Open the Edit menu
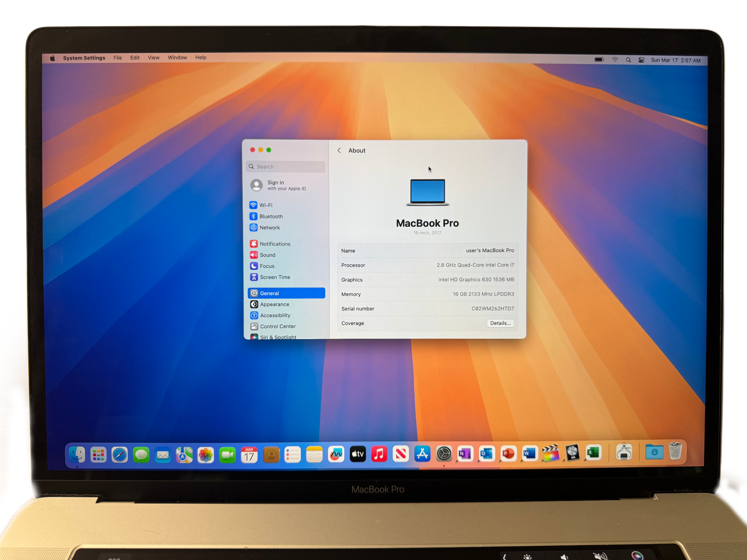The width and height of the screenshot is (747, 560). [135, 58]
